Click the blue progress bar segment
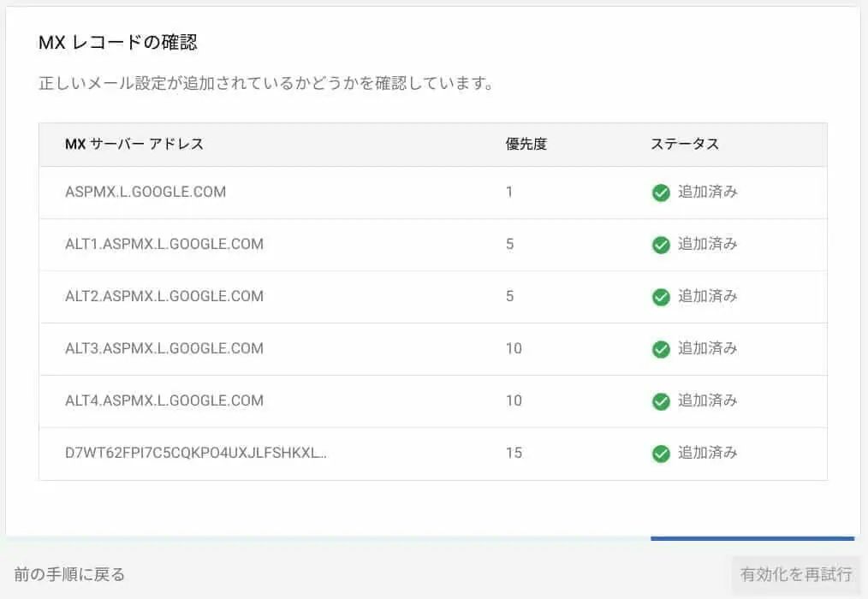The width and height of the screenshot is (868, 599). pos(752,538)
